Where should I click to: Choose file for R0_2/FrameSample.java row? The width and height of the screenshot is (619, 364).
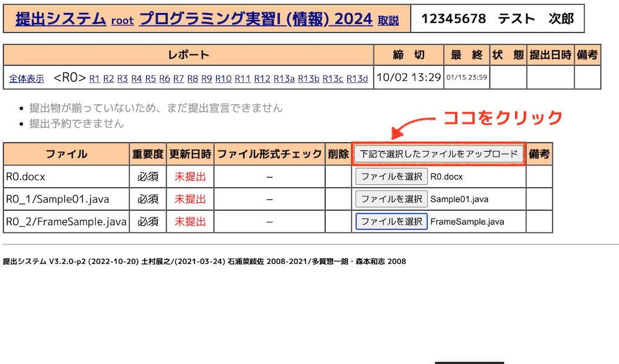(391, 221)
